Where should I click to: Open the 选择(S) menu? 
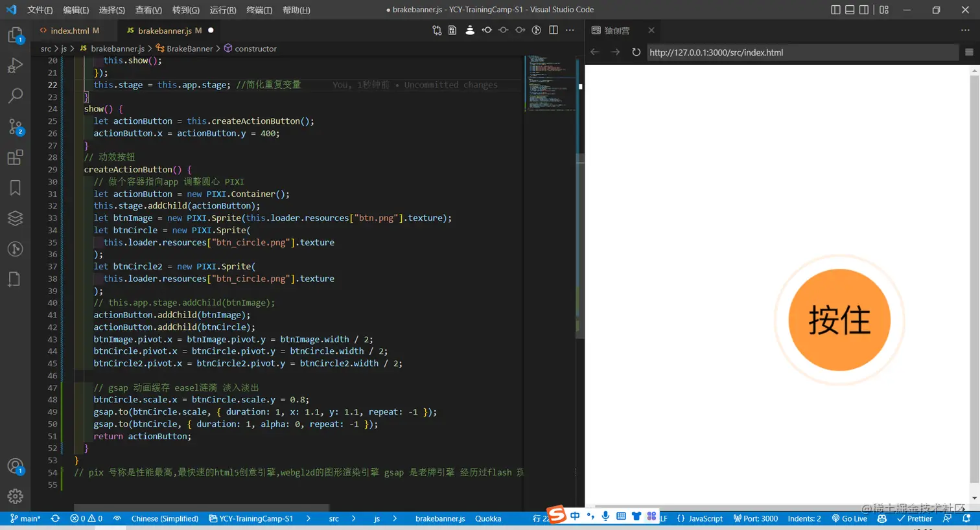point(112,10)
